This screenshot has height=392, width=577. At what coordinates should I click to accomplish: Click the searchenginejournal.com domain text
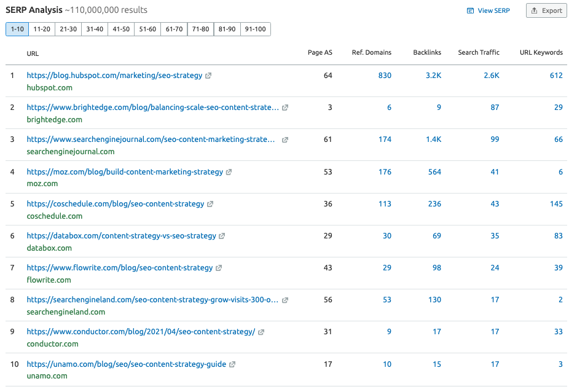pos(70,152)
